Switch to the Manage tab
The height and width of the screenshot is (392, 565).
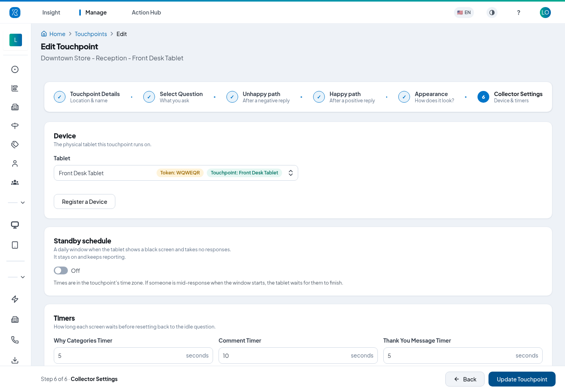click(96, 13)
